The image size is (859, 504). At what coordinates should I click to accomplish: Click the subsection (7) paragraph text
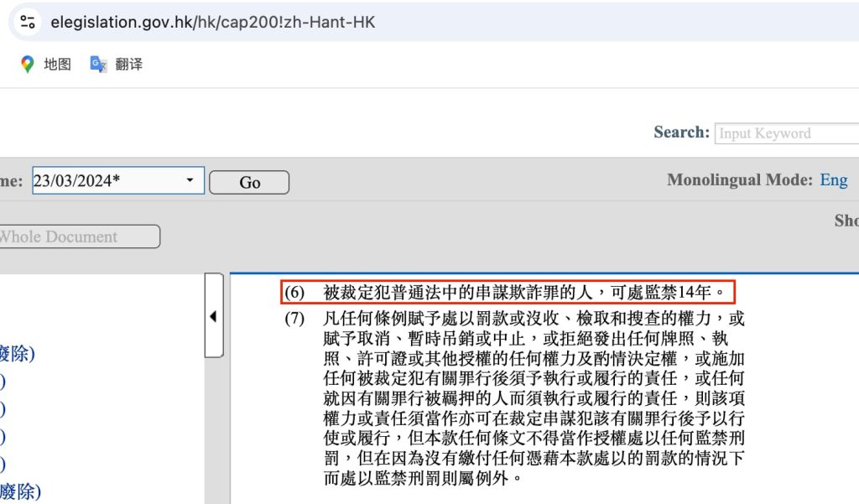(534, 398)
